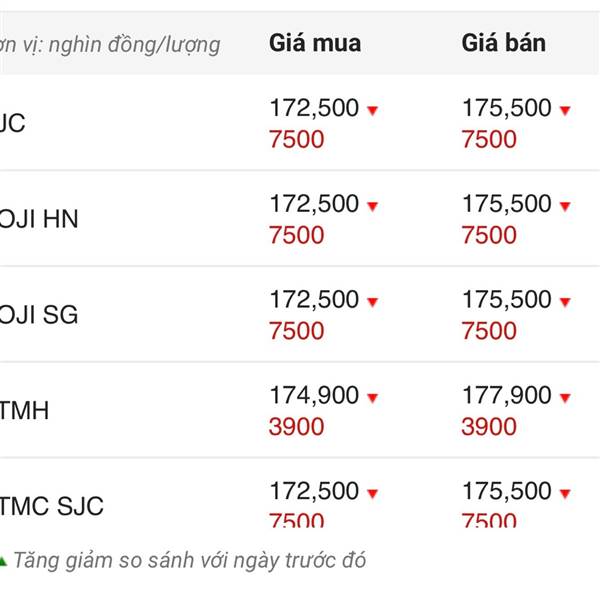
Task: Click the down arrow beside 177,900 sell price
Action: pyautogui.click(x=565, y=398)
